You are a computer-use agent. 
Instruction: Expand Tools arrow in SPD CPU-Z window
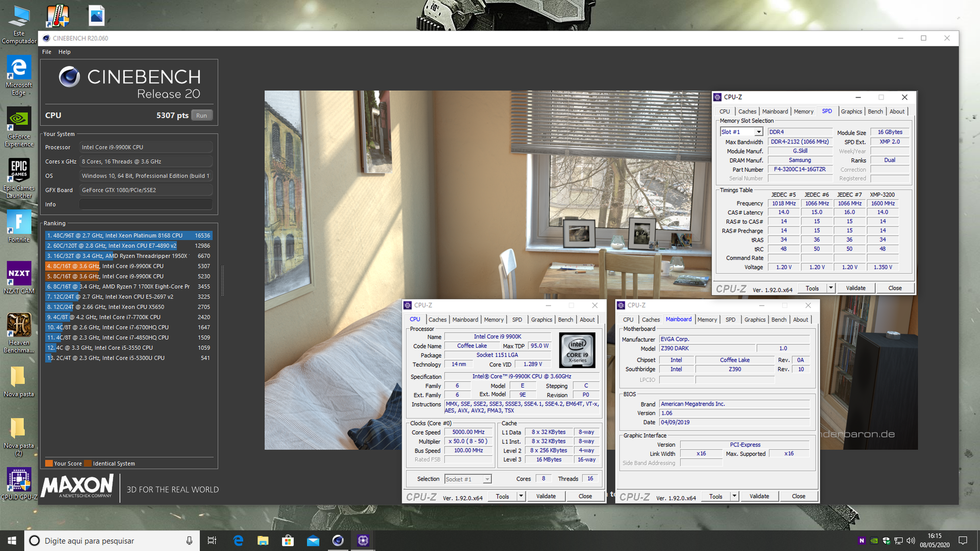pyautogui.click(x=830, y=288)
